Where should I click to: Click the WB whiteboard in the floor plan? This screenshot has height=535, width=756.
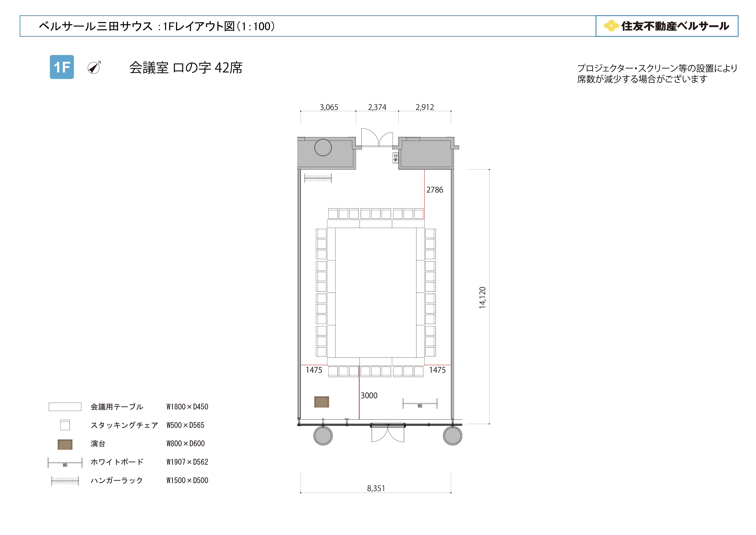[420, 404]
